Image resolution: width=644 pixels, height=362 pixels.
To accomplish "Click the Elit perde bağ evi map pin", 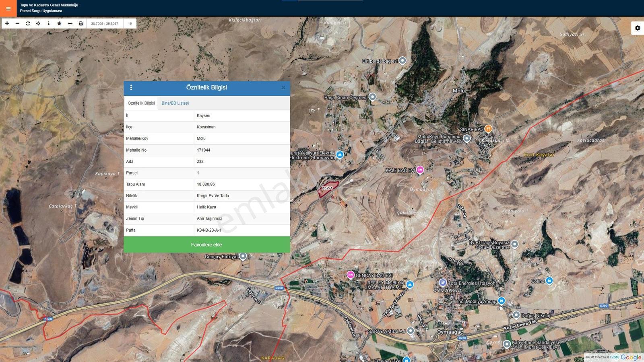I will 402,61.
